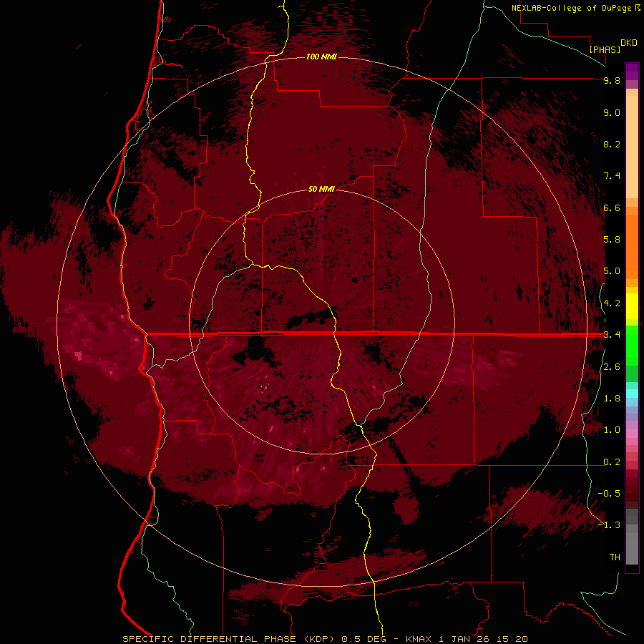The width and height of the screenshot is (644, 644).
Task: Click the 9.8 value on the color scale
Action: [612, 80]
